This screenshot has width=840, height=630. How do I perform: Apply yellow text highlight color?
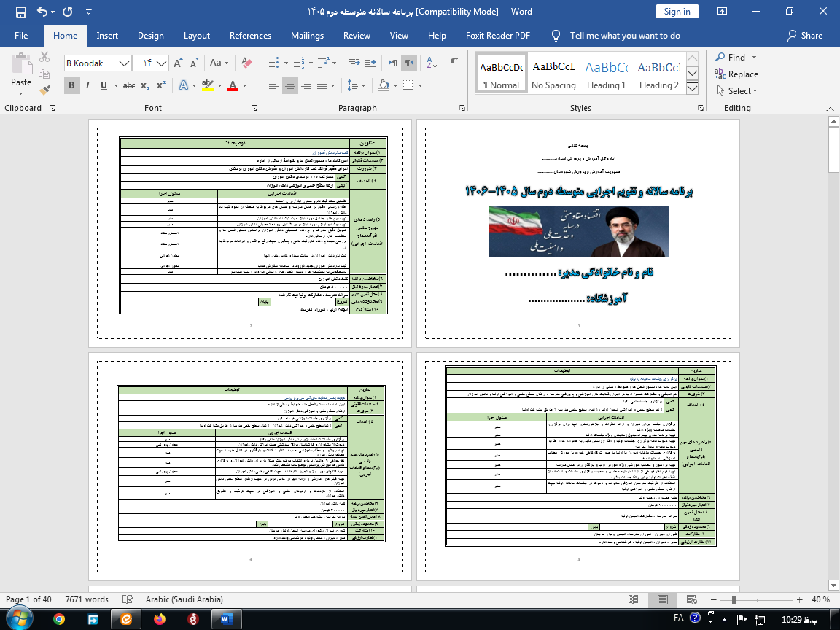[208, 85]
